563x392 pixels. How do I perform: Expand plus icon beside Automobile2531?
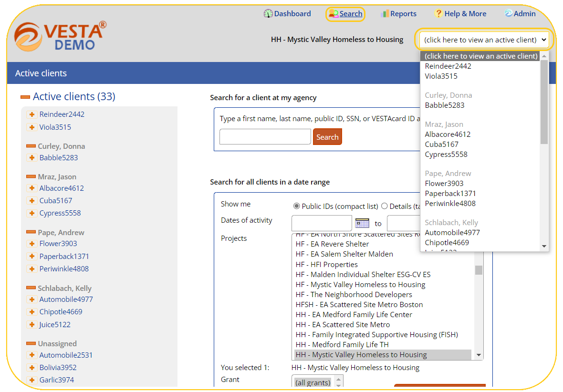click(32, 355)
